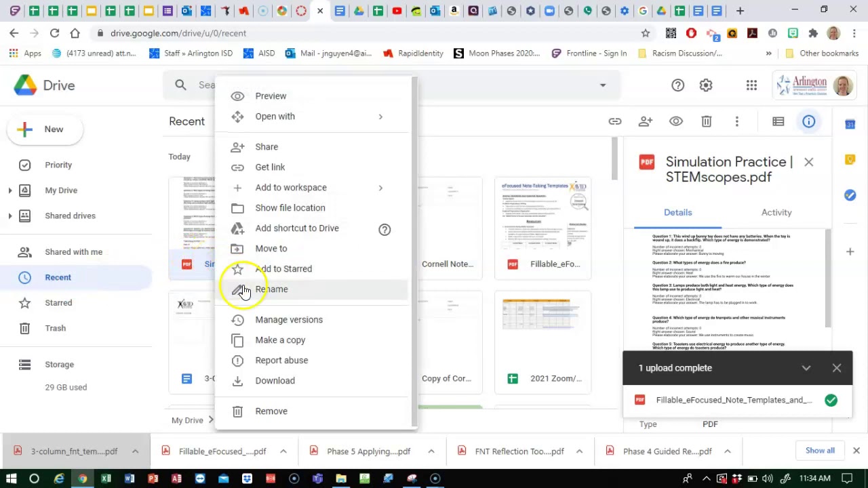868x488 pixels.
Task: Open Google Calendar side panel icon
Action: pyautogui.click(x=850, y=124)
